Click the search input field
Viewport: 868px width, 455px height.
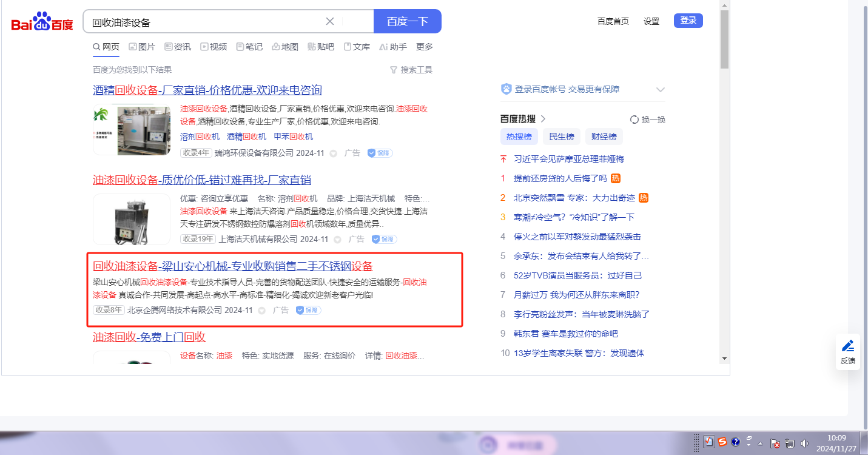point(206,22)
